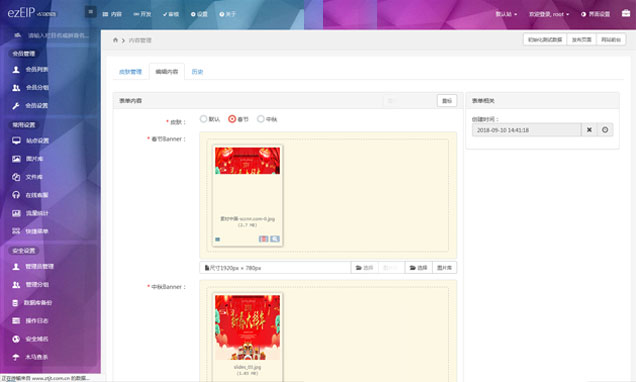Screen dimensions: 636x382
Task: Click the 表单相关 panel header
Action: (542, 101)
